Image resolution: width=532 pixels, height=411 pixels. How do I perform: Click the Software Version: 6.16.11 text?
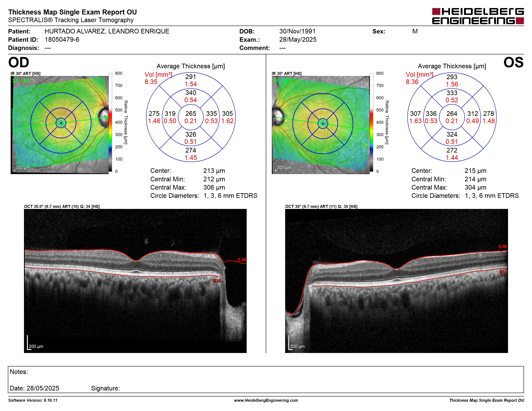tap(33, 400)
